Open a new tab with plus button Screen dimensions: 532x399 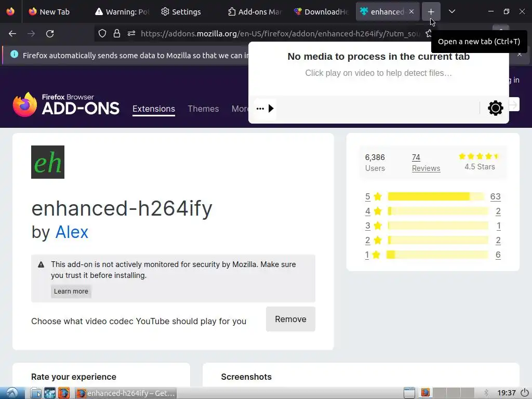431,11
